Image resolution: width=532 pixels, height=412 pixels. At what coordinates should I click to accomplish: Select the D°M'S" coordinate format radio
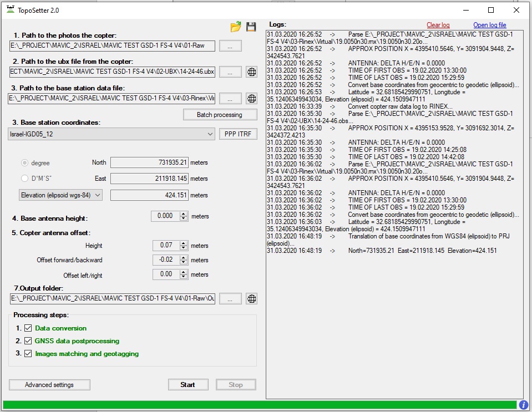(x=25, y=179)
